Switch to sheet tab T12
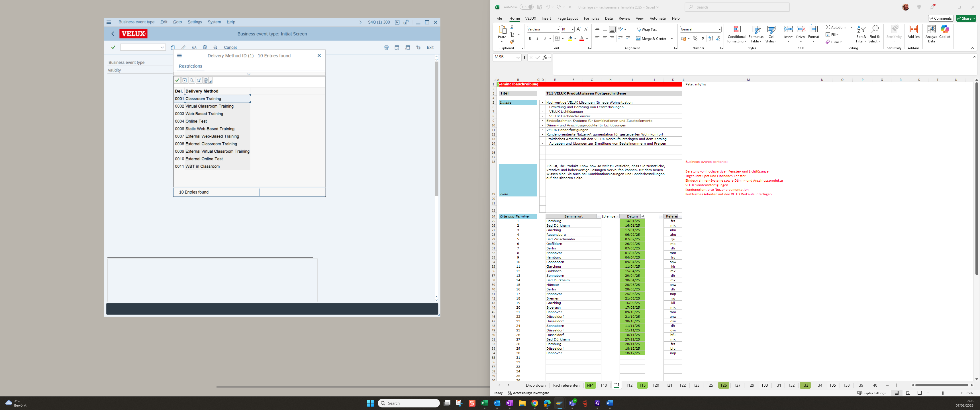The height and width of the screenshot is (410, 980). [629, 385]
